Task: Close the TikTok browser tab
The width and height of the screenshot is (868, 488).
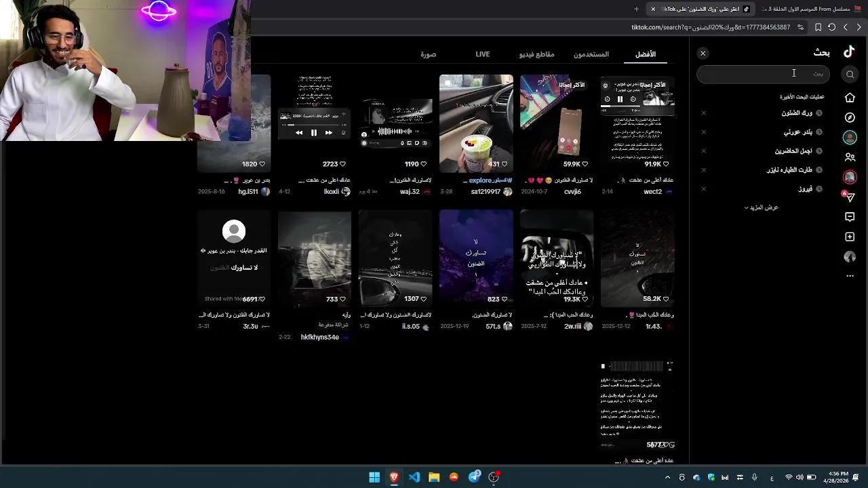Action: tap(653, 9)
